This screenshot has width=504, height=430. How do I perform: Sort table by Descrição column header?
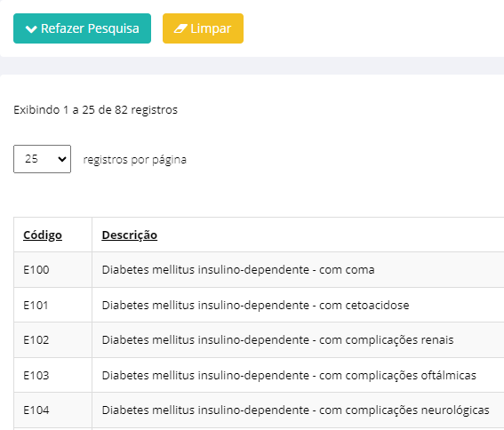point(130,235)
